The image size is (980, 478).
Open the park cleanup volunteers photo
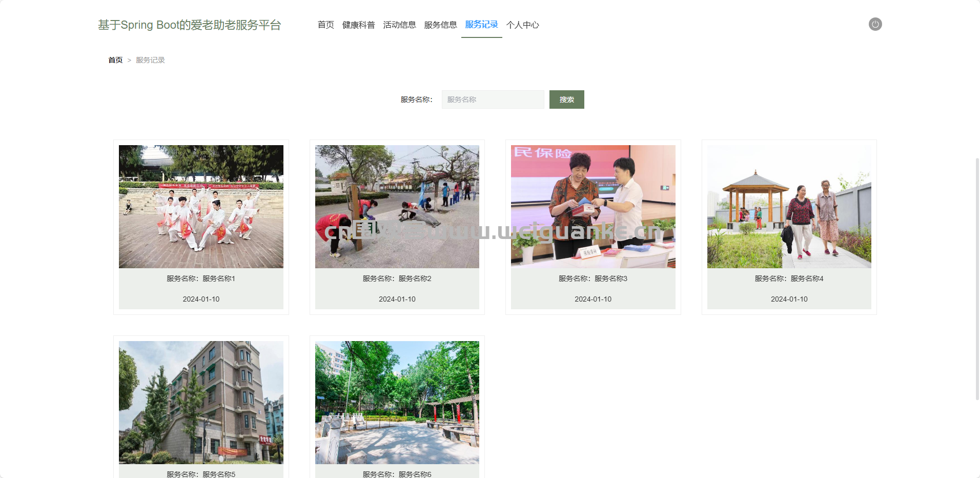(x=397, y=206)
